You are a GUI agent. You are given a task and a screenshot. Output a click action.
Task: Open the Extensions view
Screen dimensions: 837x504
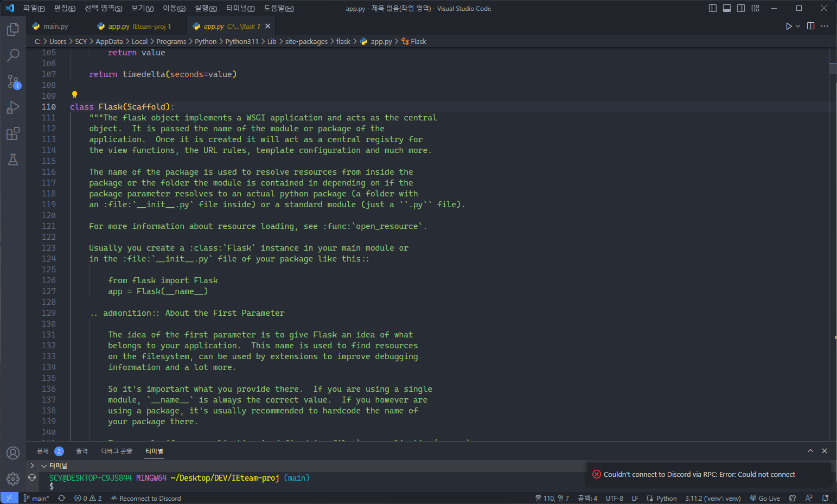pyautogui.click(x=13, y=133)
